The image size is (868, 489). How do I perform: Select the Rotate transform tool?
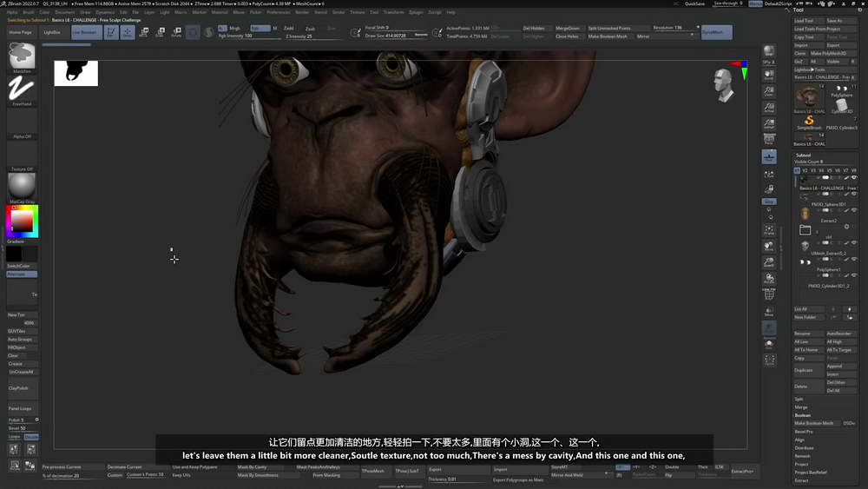pyautogui.click(x=176, y=32)
